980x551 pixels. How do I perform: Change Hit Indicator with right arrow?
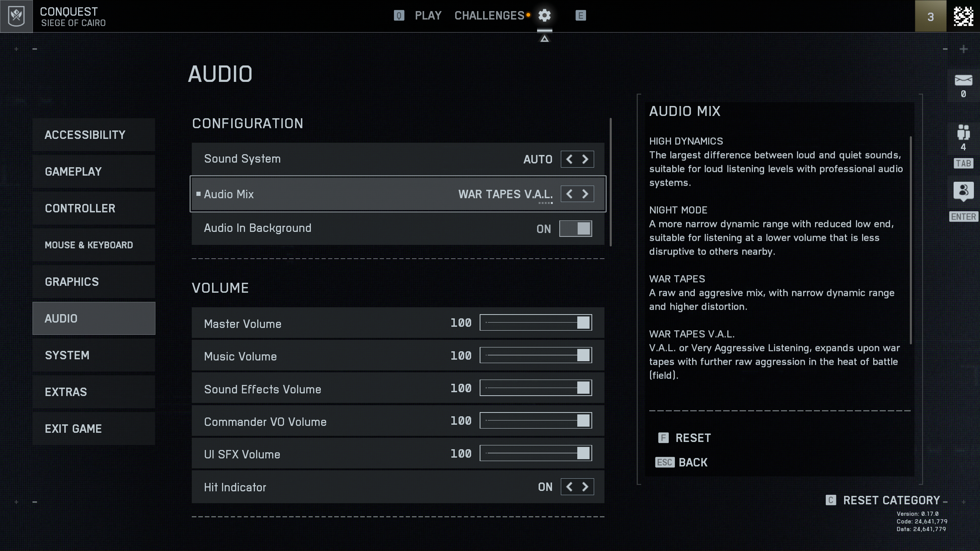585,487
